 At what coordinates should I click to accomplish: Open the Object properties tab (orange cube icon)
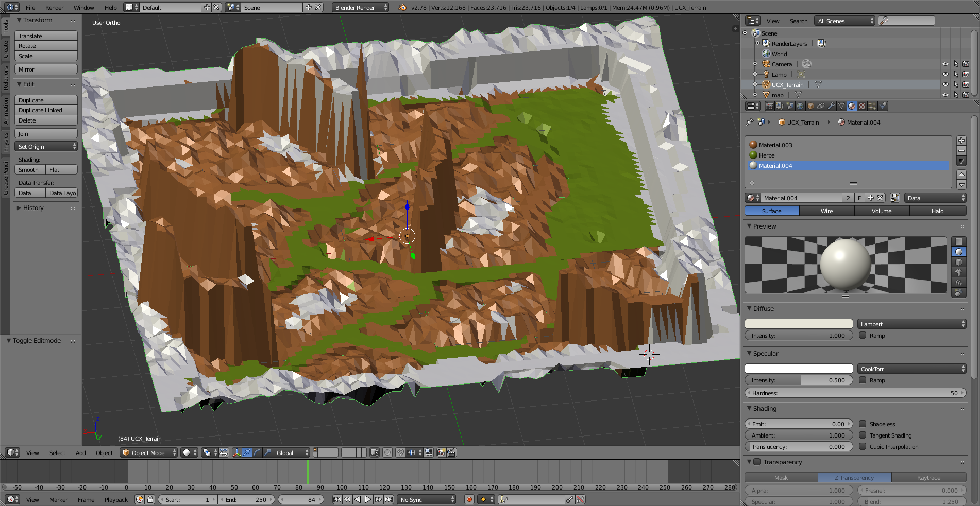(810, 107)
